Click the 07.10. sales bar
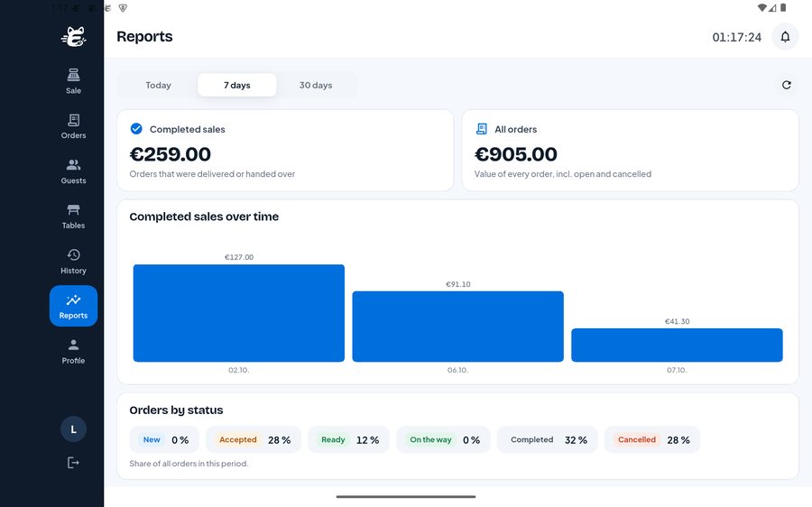Image resolution: width=812 pixels, height=507 pixels. pos(677,345)
